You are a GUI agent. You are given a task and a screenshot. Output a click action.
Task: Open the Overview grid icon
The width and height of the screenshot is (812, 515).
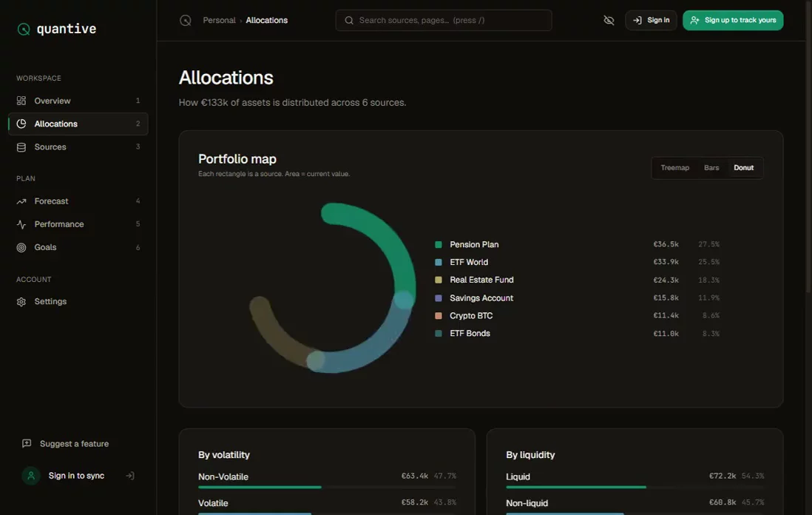[x=21, y=101]
